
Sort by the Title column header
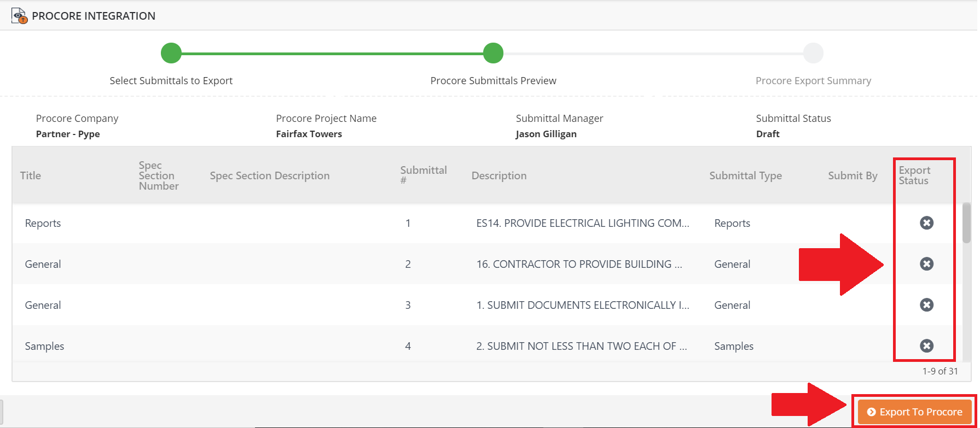[31, 175]
